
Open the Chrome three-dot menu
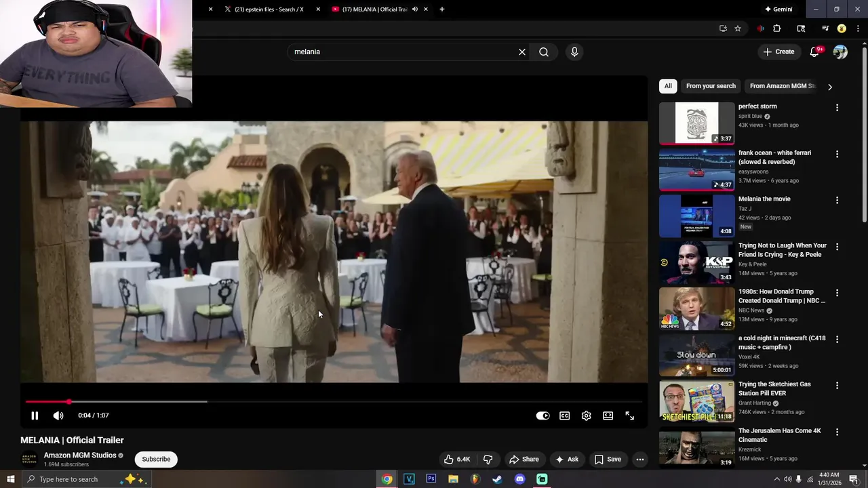point(858,28)
